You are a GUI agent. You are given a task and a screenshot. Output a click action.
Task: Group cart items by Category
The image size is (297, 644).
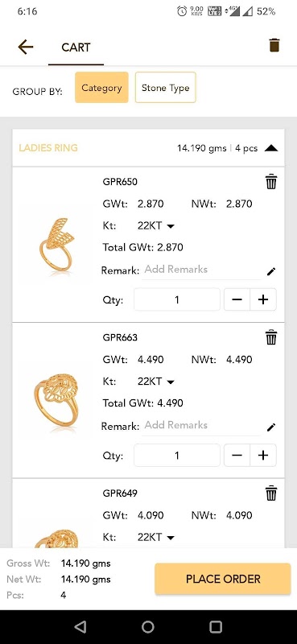pyautogui.click(x=101, y=88)
